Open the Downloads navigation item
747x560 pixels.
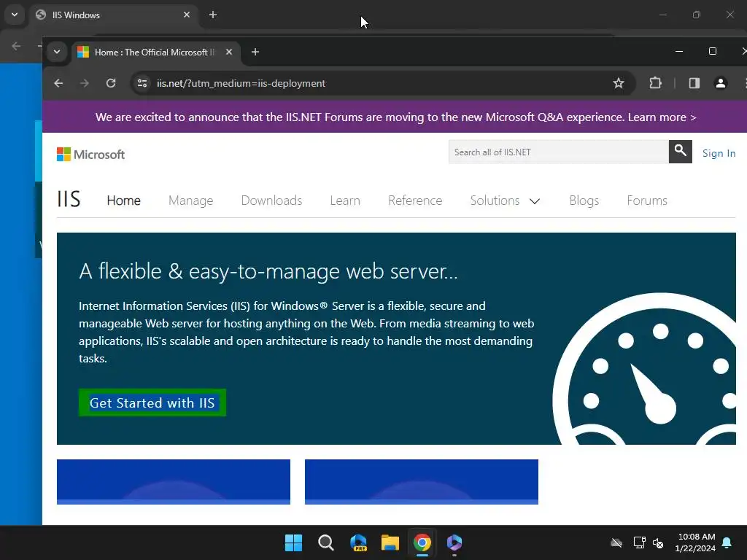(271, 201)
